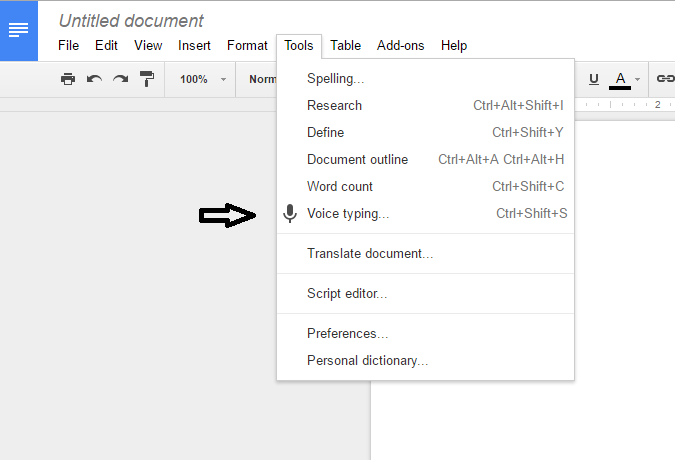675x460 pixels.
Task: Click the Untitled document title field
Action: click(x=131, y=20)
